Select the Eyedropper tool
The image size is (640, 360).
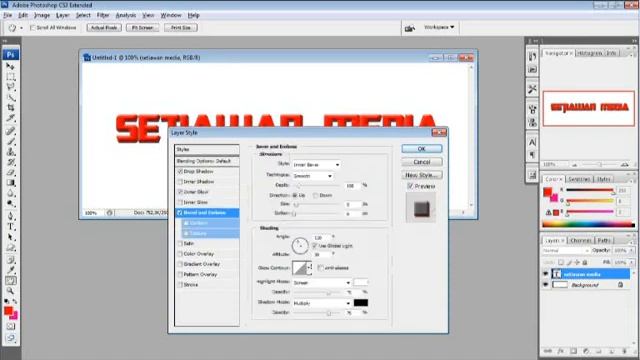11,270
